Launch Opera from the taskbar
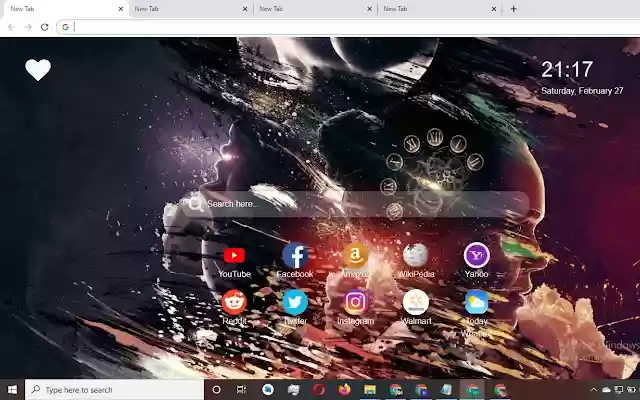640x400 pixels. point(319,390)
